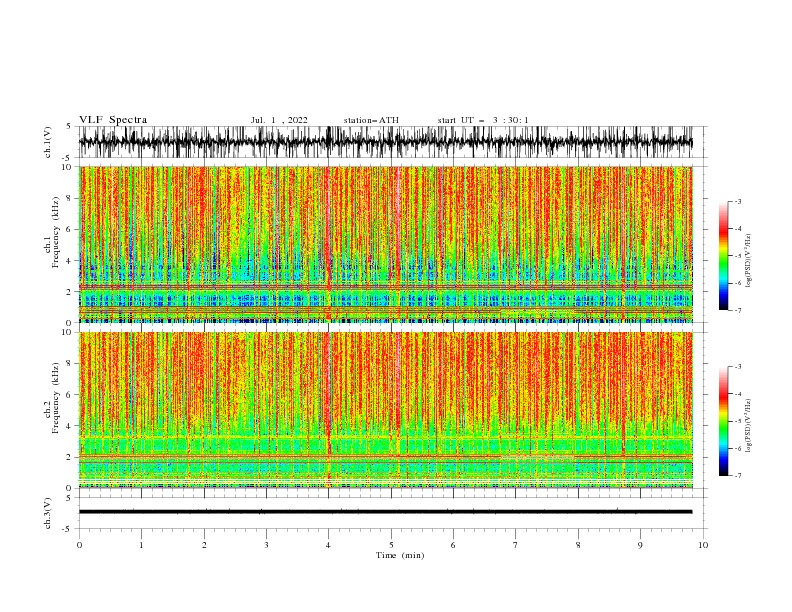Click the "start UT = 3:30:1" header text
The width and height of the screenshot is (792, 612).
[483, 120]
